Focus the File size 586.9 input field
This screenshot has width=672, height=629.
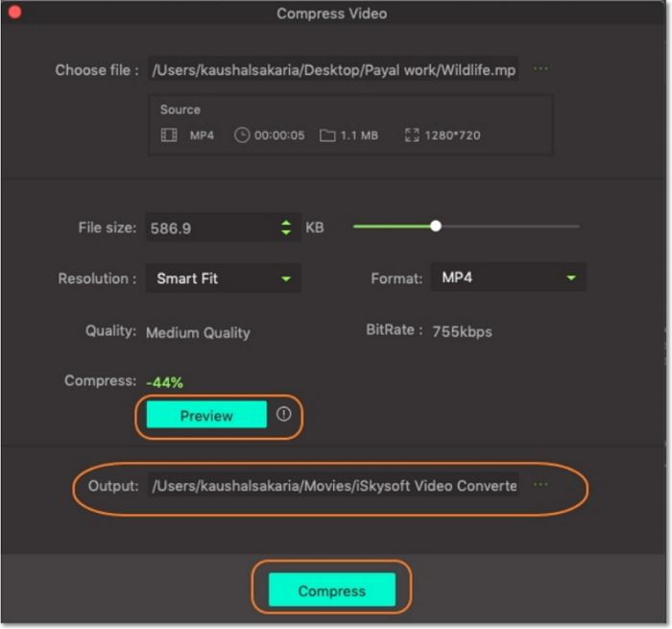(x=209, y=229)
